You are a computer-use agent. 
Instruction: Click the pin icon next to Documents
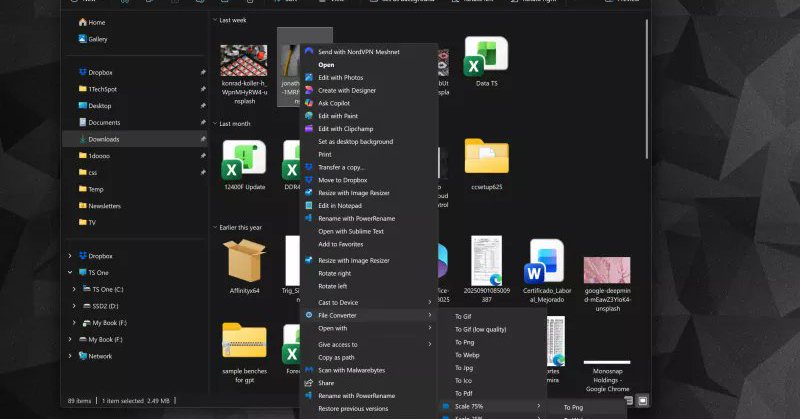click(203, 122)
